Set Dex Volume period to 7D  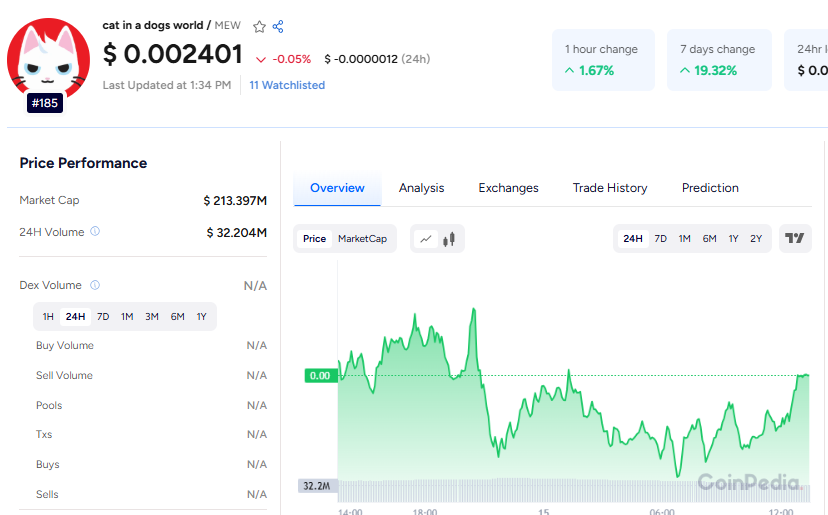point(103,316)
